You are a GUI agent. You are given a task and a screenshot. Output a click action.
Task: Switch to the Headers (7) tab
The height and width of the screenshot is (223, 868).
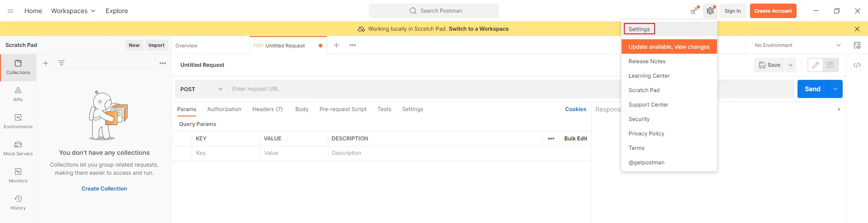click(x=268, y=109)
